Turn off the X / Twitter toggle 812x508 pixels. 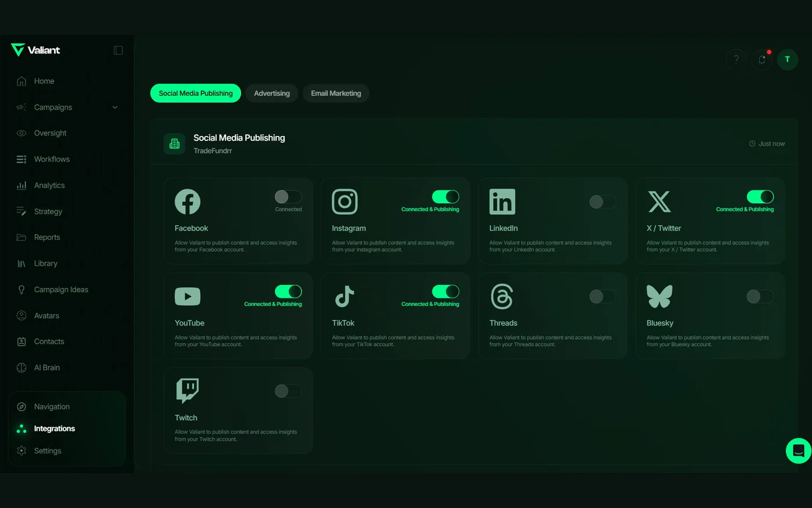pos(760,197)
